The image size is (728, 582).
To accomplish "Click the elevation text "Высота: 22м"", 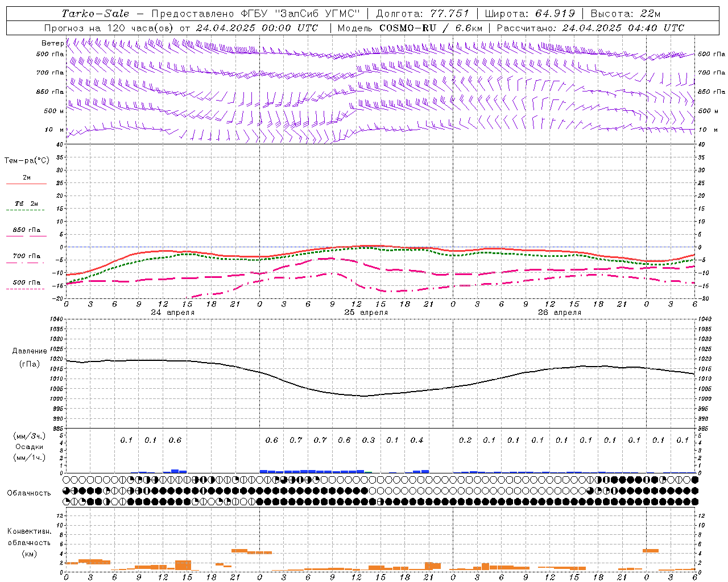I will click(626, 14).
